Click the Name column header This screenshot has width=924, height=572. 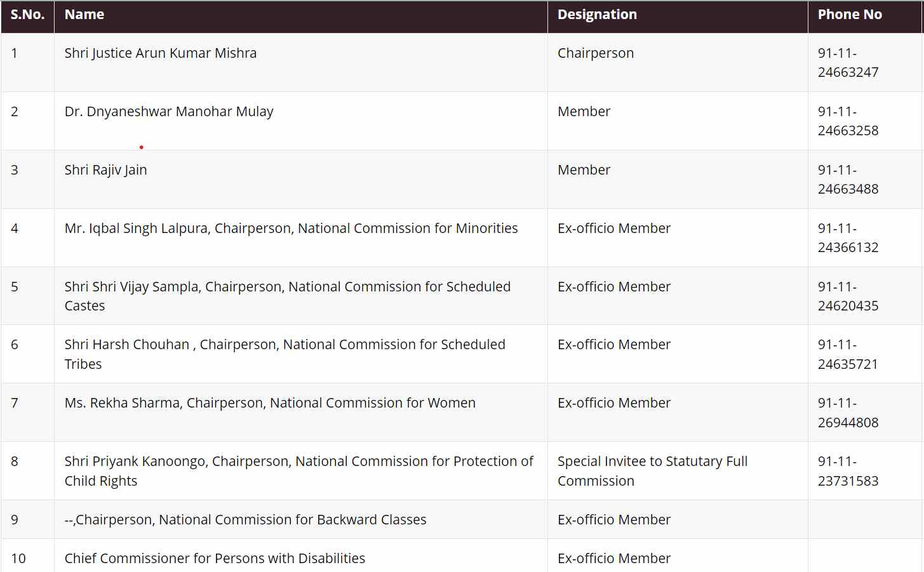(84, 15)
